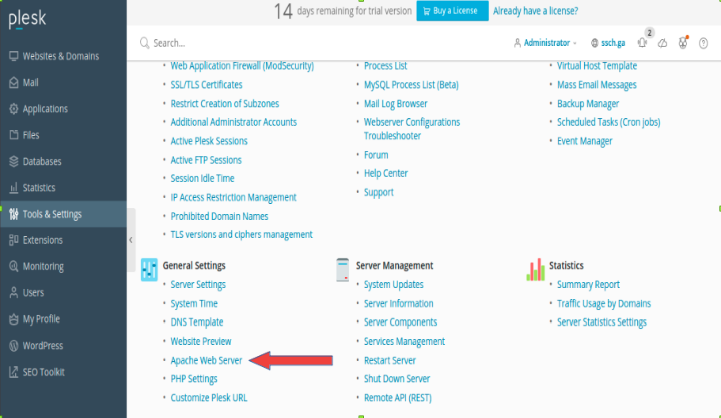Click the Mail envelope icon in sidebar
721x418 pixels.
14,82
